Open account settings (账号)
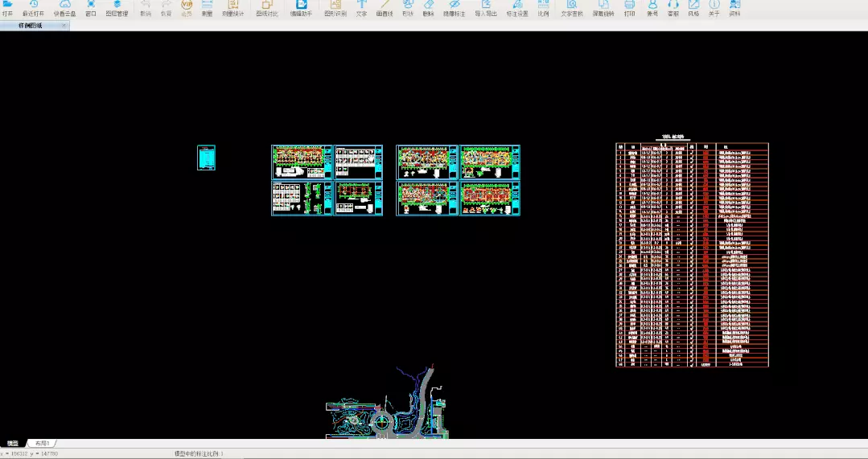The width and height of the screenshot is (868, 459). [652, 8]
